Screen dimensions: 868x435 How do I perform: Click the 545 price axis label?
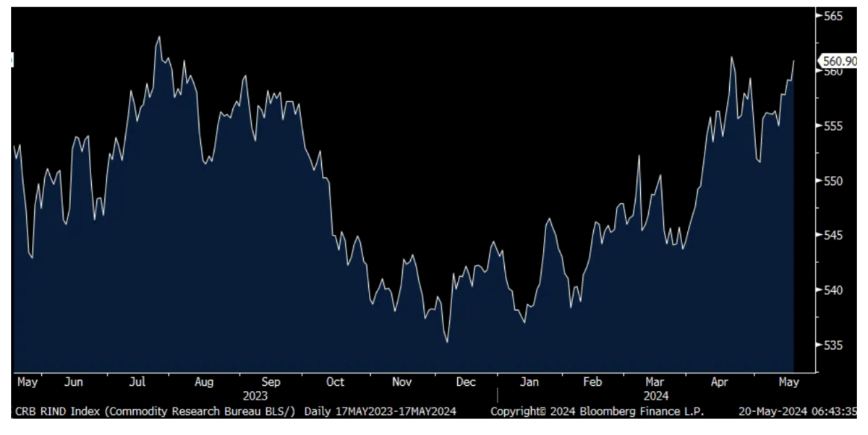click(x=833, y=235)
